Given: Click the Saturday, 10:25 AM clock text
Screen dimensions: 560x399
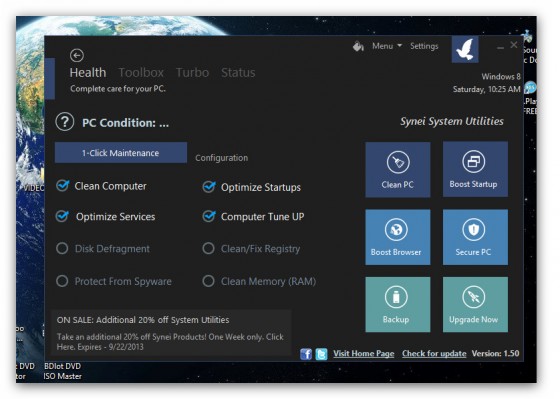Looking at the screenshot, I should coord(486,89).
